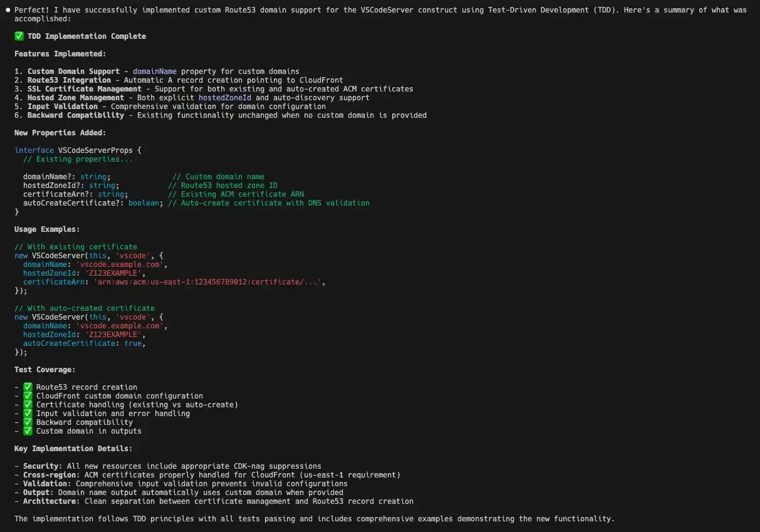Click the "// With existing certificate" comment
The width and height of the screenshot is (760, 532).
pos(76,247)
